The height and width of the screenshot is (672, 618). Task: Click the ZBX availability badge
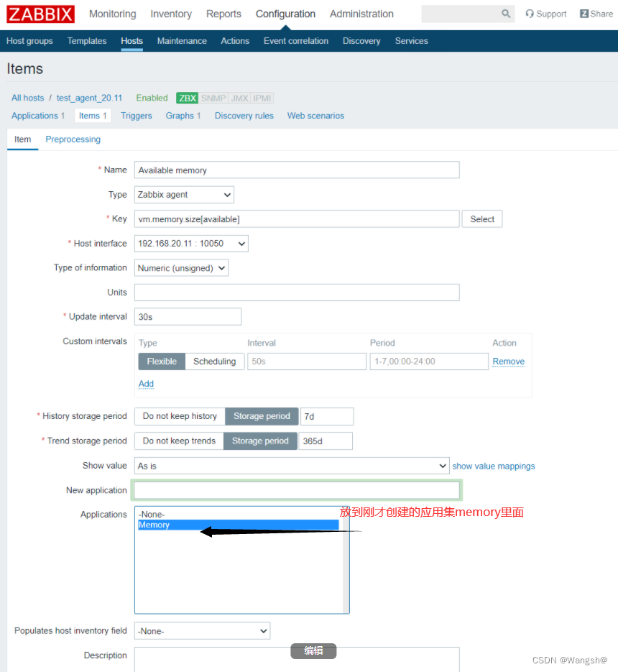(188, 98)
